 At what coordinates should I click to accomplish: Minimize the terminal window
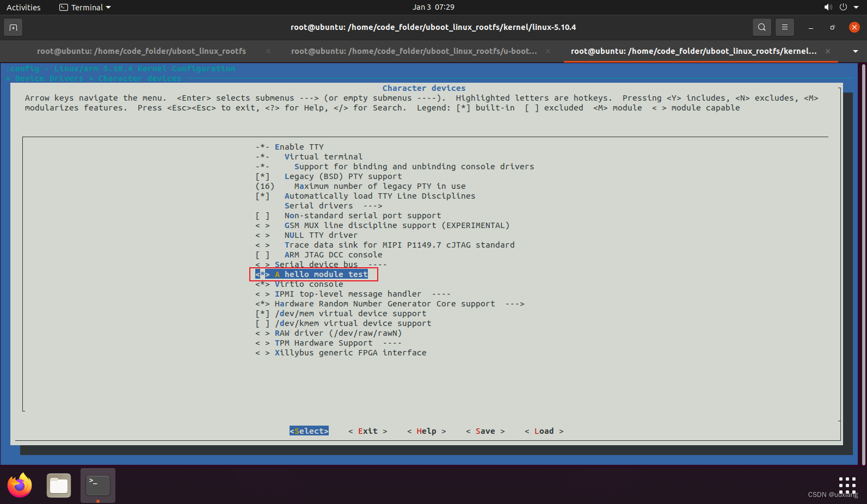810,27
